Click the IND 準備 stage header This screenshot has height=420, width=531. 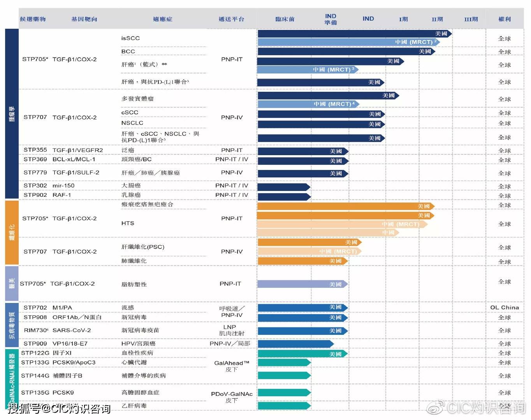[331, 19]
